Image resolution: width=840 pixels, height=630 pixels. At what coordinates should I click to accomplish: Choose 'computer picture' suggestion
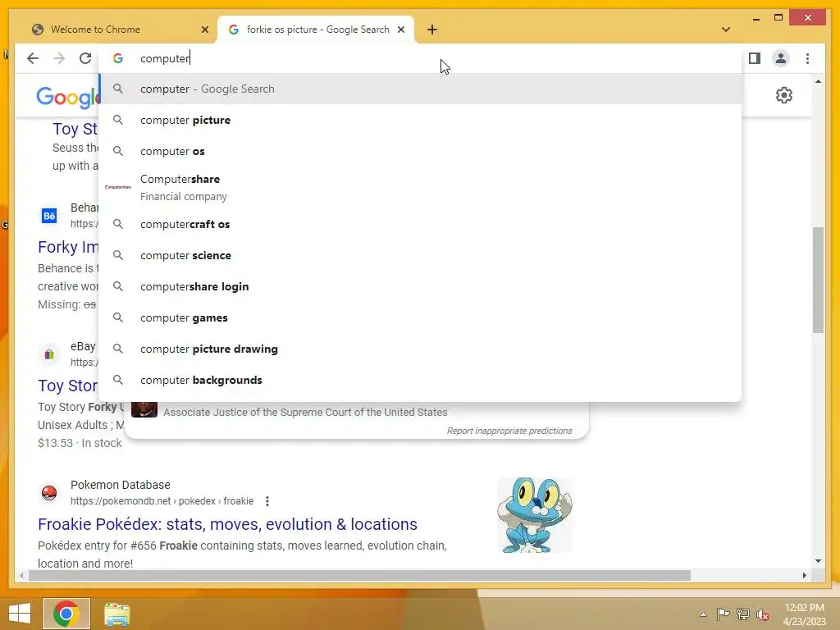(421, 120)
